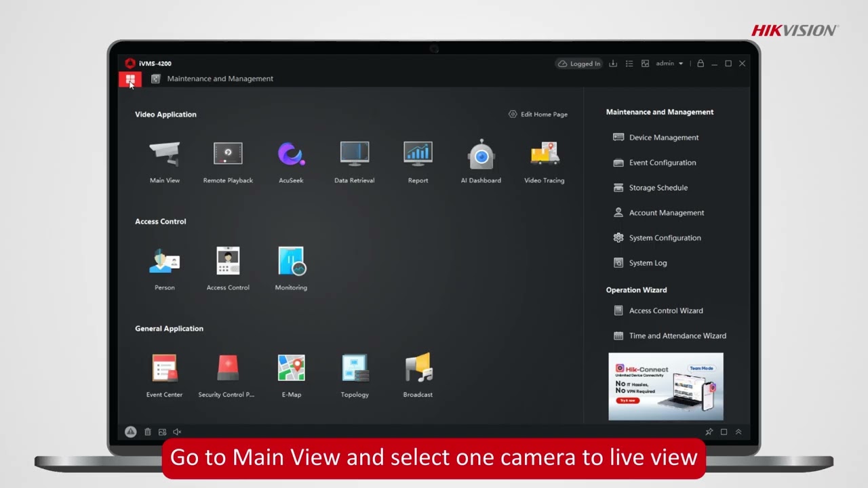
Task: Toggle the alarm sound mute icon
Action: (177, 432)
